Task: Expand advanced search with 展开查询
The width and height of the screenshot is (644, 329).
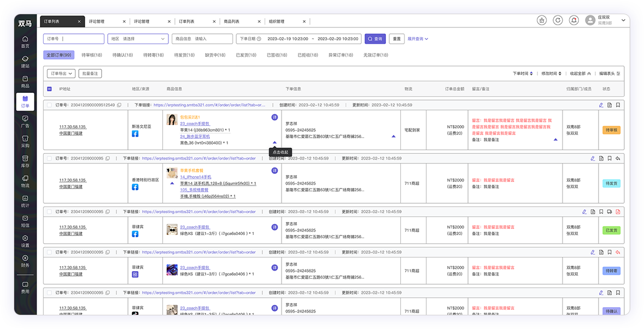Action: click(x=418, y=39)
